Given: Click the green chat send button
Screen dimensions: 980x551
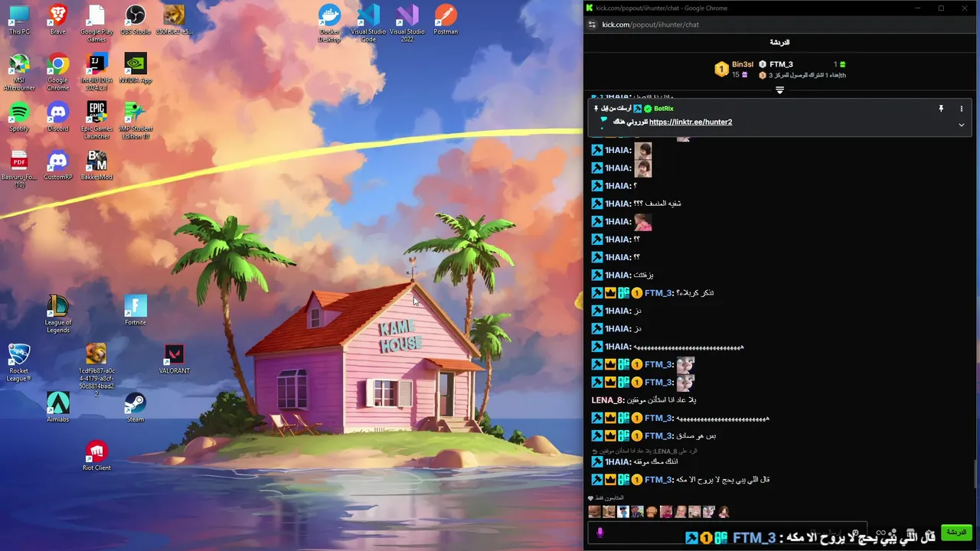Looking at the screenshot, I should tap(955, 533).
